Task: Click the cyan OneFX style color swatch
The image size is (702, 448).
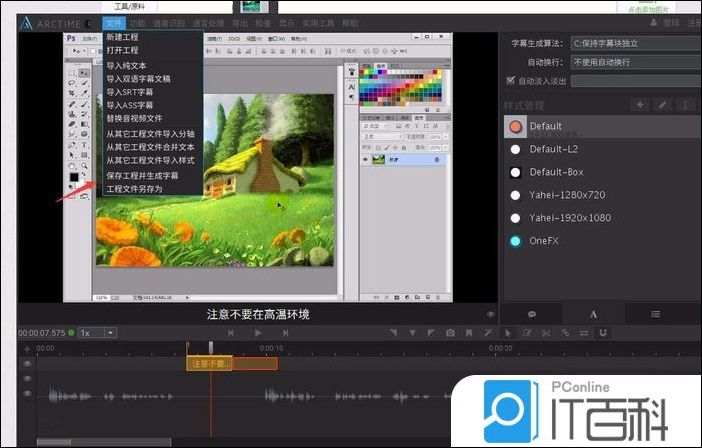Action: tap(515, 241)
